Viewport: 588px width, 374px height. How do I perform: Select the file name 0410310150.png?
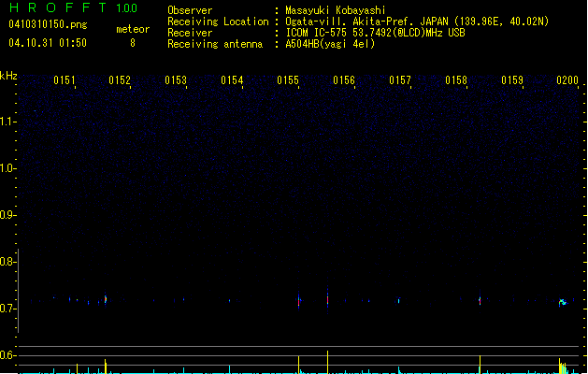tap(48, 24)
